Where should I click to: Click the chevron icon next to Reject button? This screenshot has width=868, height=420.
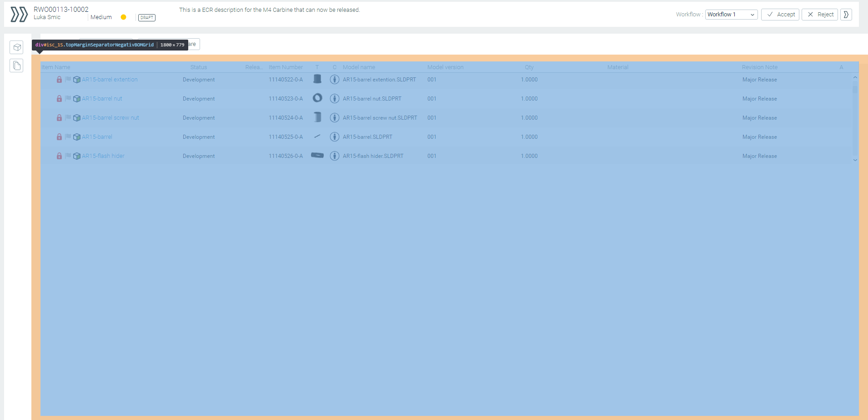846,15
